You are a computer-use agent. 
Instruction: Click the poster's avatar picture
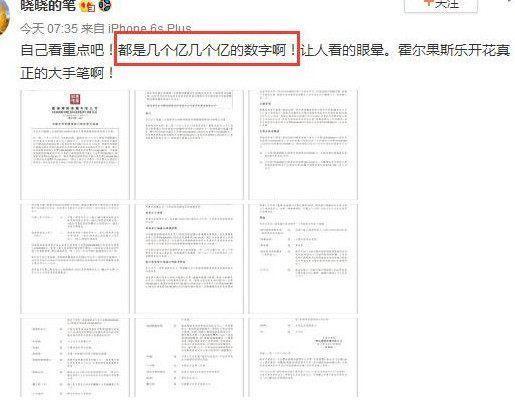tap(4, 17)
